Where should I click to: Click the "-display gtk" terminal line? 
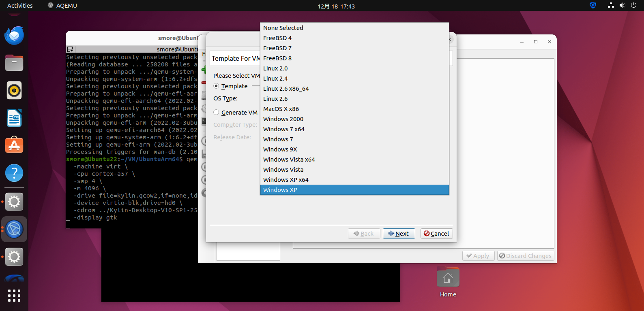tap(95, 217)
